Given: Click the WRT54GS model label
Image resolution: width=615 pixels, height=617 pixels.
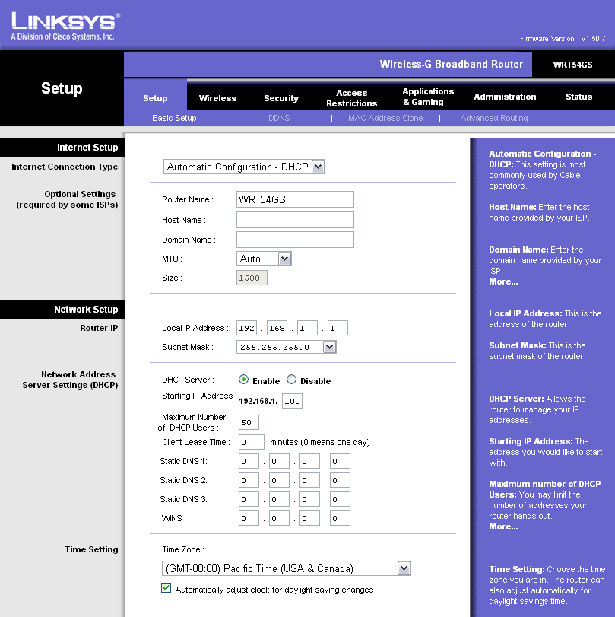Looking at the screenshot, I should click(573, 65).
